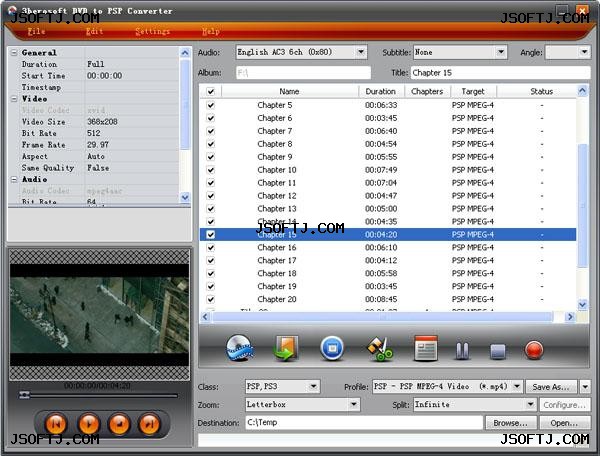Click the Name column header
Screen dimensions: 600x456
pos(290,91)
